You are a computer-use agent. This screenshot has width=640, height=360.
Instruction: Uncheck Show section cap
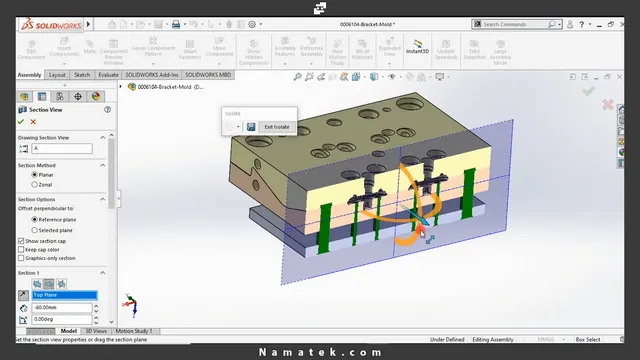21,241
